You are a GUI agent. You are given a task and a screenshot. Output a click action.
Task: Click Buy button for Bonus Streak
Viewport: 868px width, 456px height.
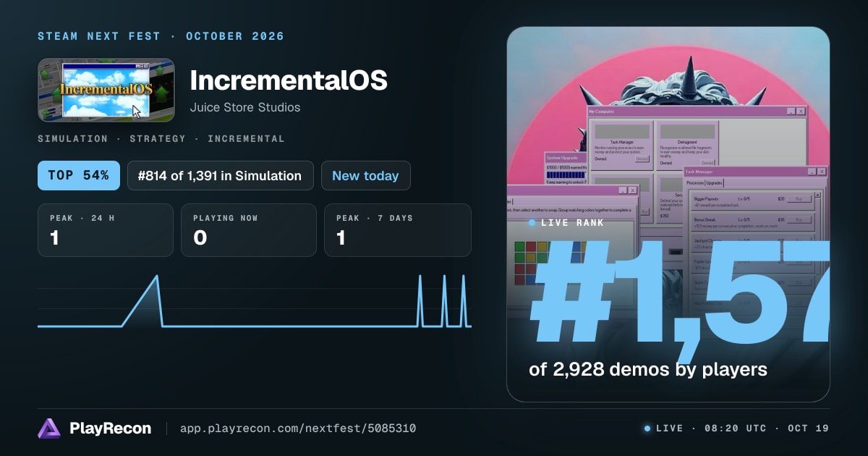799,220
